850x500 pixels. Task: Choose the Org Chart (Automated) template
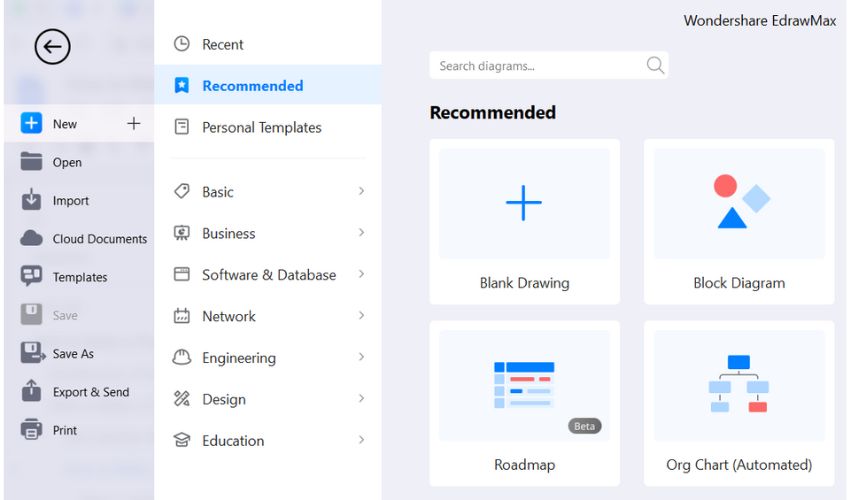pos(739,403)
